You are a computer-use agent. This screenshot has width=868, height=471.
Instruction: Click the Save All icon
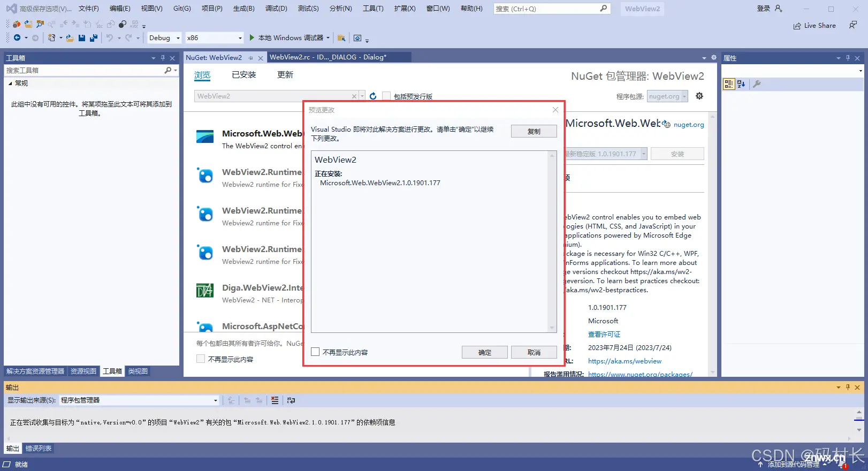tap(94, 38)
